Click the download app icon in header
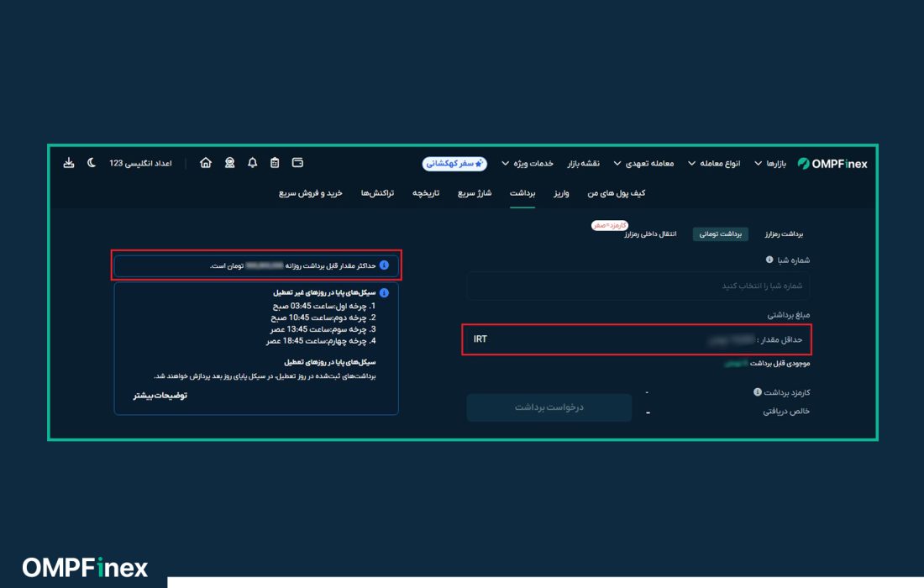This screenshot has width=924, height=588. (x=69, y=163)
